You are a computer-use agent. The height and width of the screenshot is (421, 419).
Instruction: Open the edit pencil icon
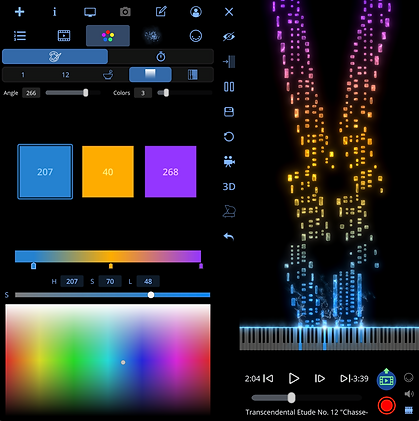[161, 12]
